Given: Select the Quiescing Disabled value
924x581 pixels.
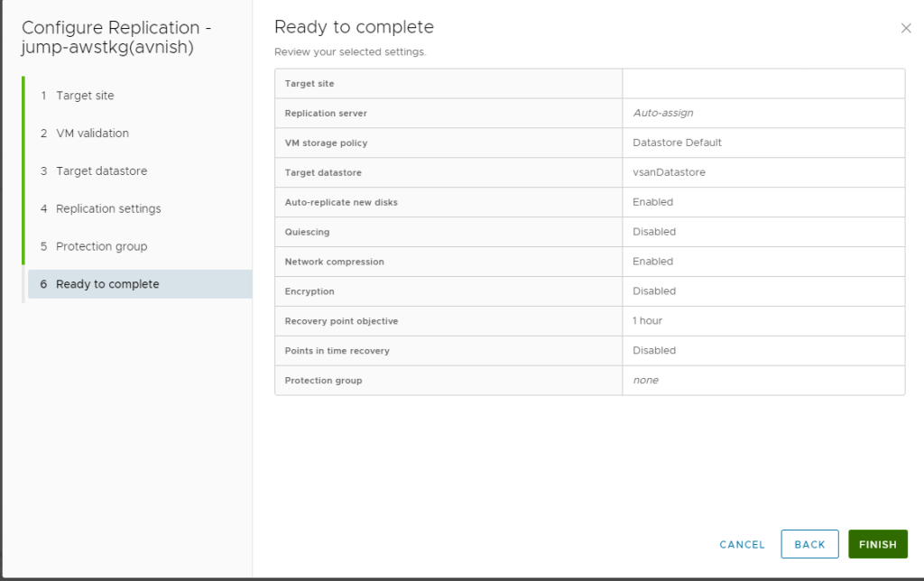Looking at the screenshot, I should [x=654, y=232].
